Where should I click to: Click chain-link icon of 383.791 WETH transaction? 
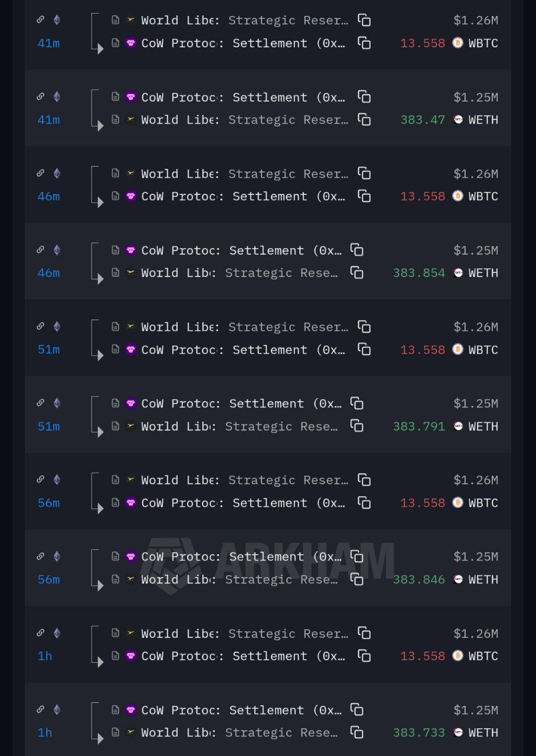tap(40, 403)
